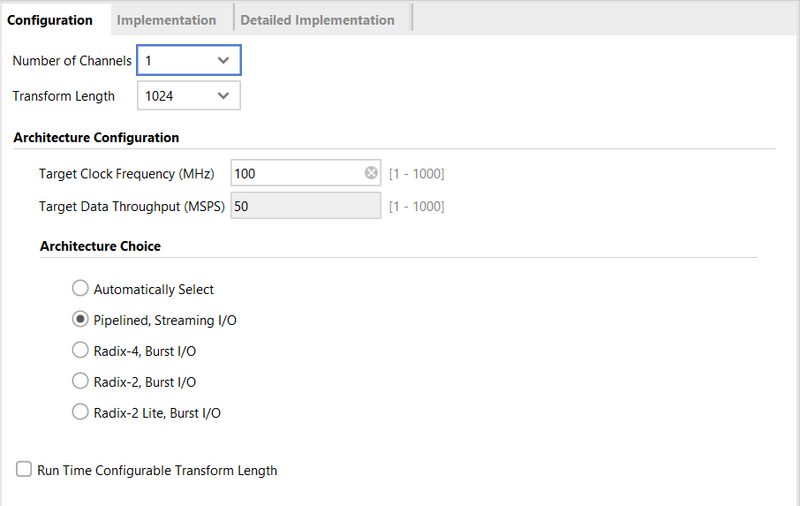Screen dimensions: 800x506
Task: Select Radix-2 Lite, Burst I/O option
Action: click(80, 412)
